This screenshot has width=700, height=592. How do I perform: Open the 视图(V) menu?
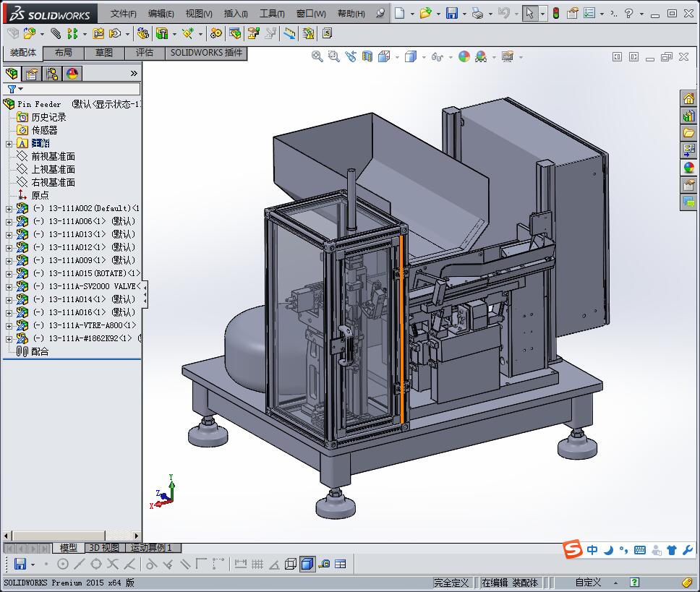[199, 14]
